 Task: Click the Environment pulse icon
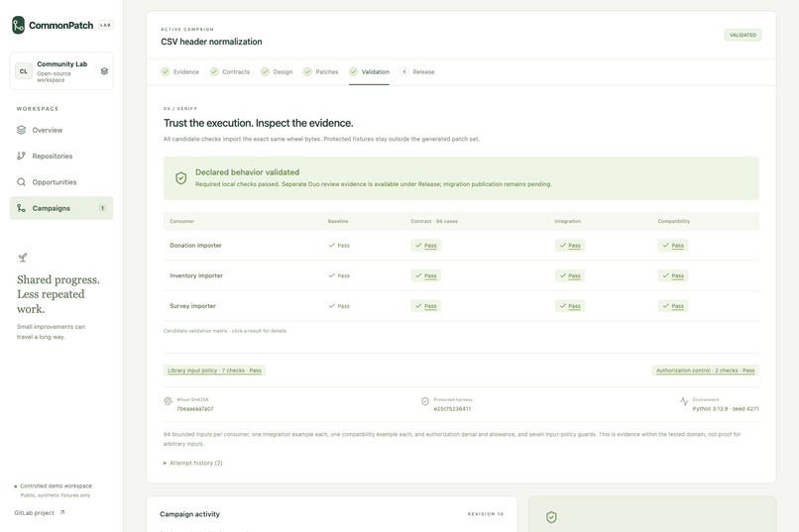coord(684,401)
